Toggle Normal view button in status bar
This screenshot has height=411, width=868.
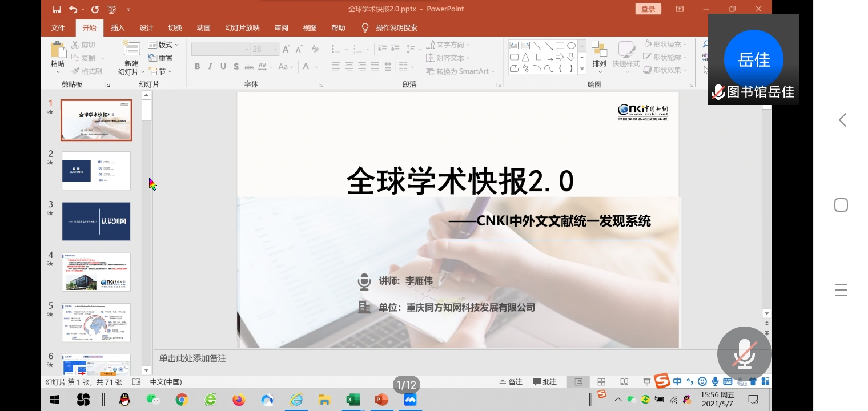(578, 382)
